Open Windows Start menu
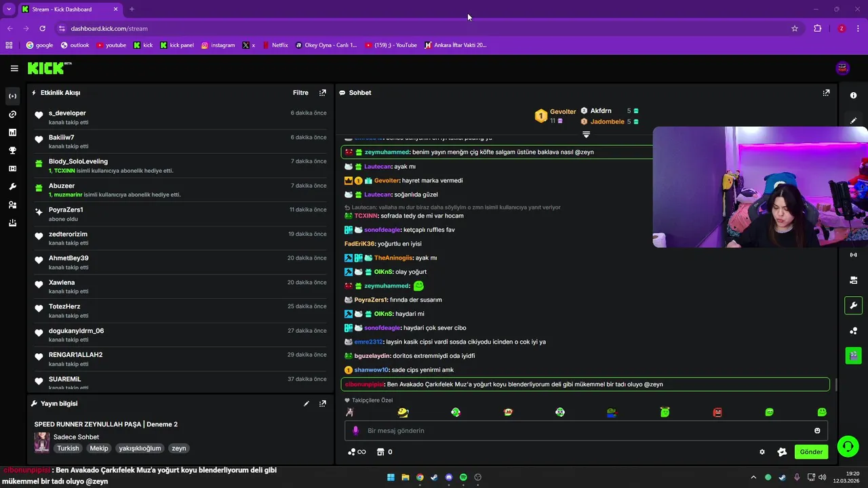 pos(391,477)
